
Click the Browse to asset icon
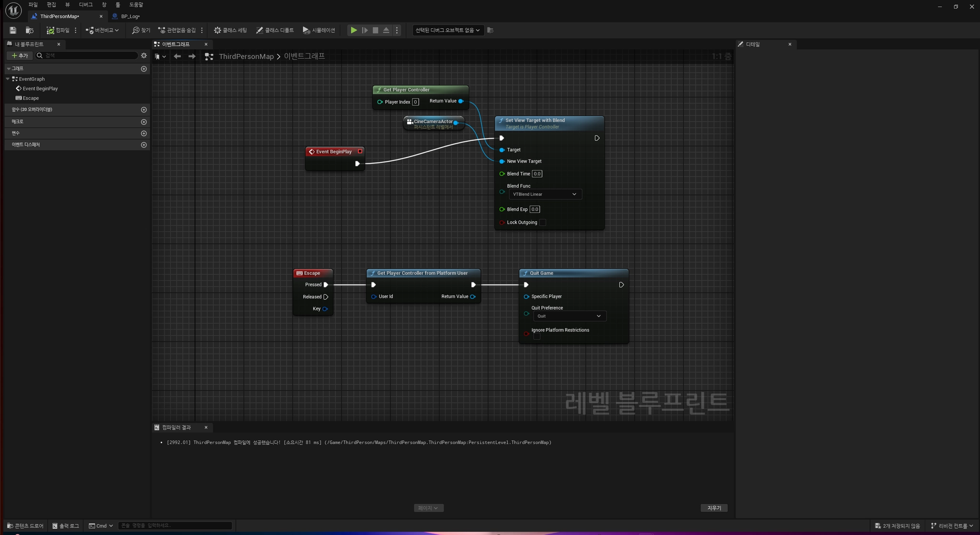[29, 30]
